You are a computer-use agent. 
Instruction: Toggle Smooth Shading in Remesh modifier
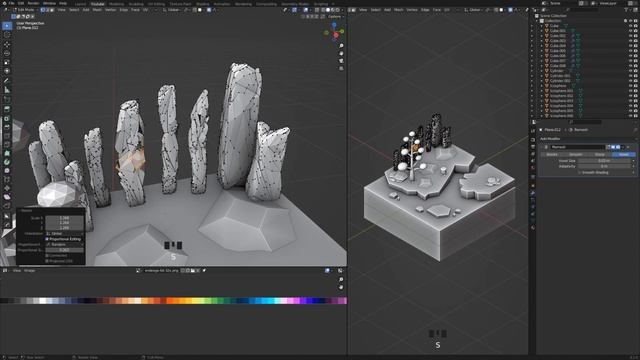(x=580, y=172)
